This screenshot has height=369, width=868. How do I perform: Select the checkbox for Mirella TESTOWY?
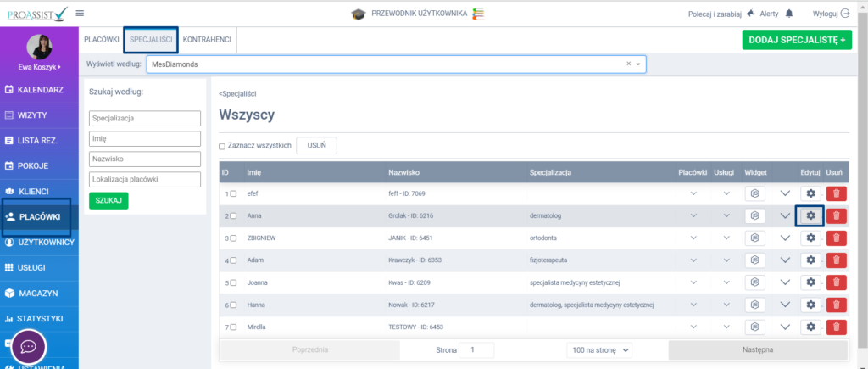coord(234,327)
